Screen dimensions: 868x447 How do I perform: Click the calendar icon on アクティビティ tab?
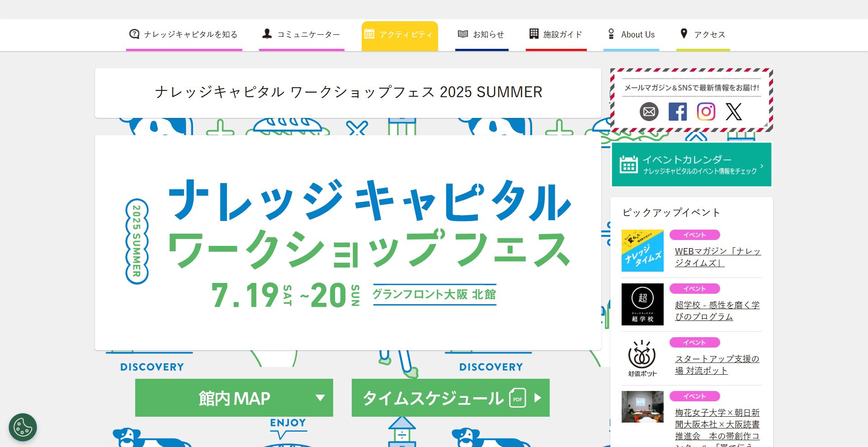pyautogui.click(x=369, y=34)
